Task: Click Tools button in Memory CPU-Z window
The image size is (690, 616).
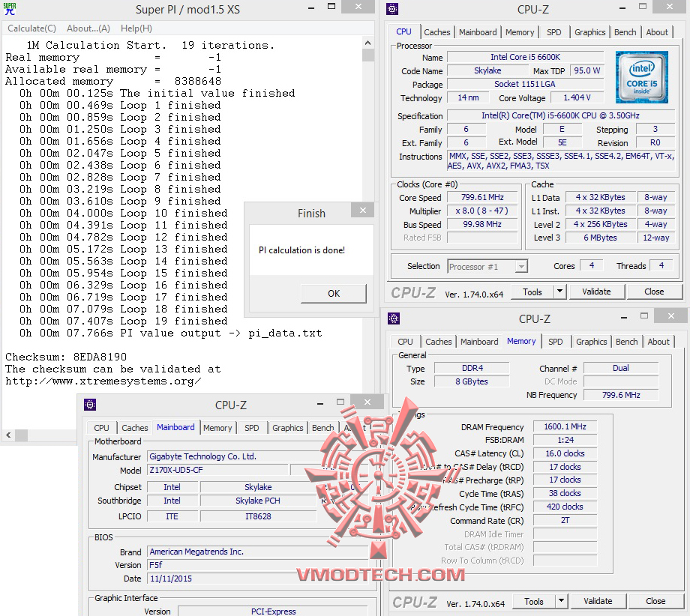Action: coord(533,602)
